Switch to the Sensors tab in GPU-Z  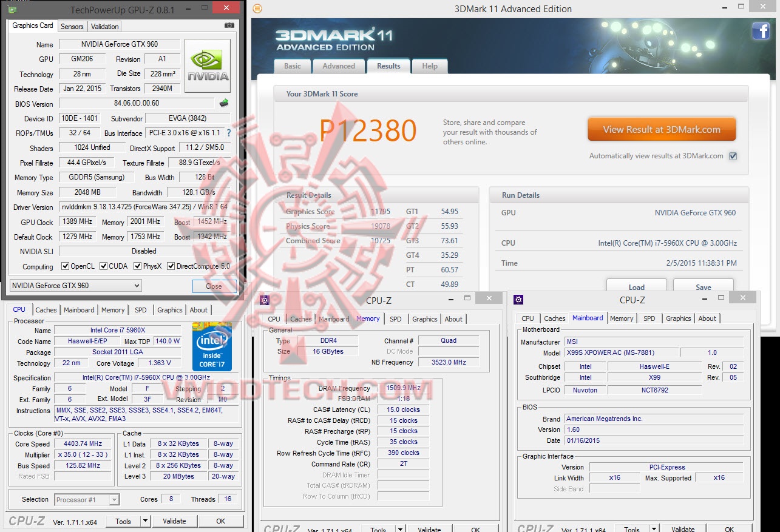[x=72, y=26]
